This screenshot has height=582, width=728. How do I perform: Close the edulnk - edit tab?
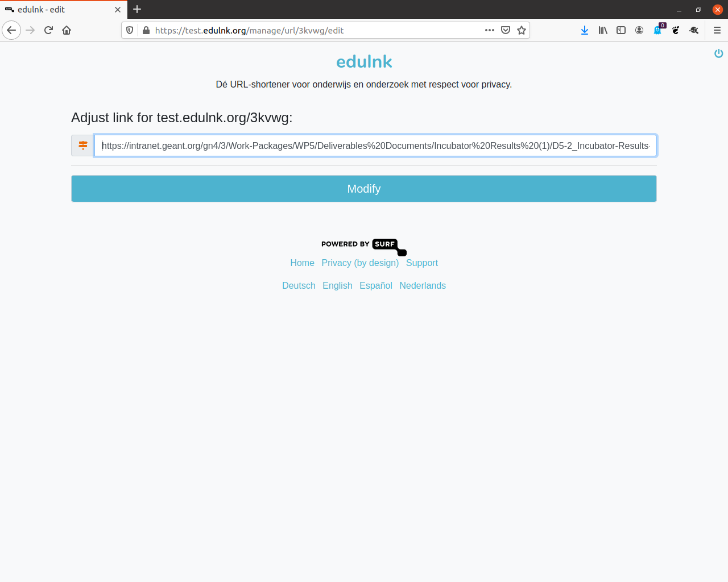118,10
